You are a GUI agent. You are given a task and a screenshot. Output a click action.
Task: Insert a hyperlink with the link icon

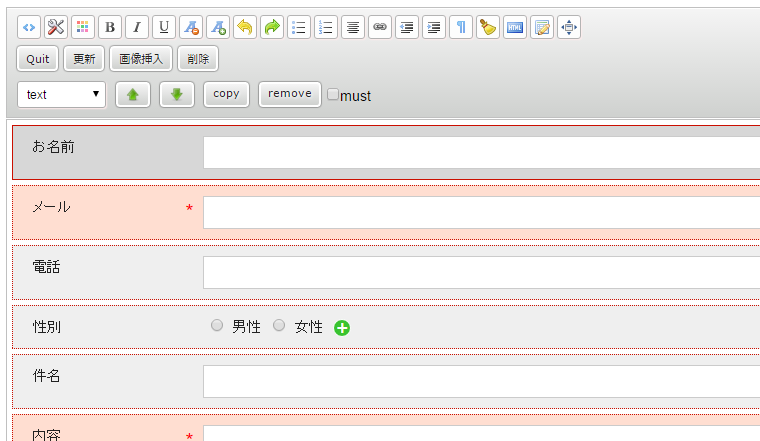tap(379, 28)
